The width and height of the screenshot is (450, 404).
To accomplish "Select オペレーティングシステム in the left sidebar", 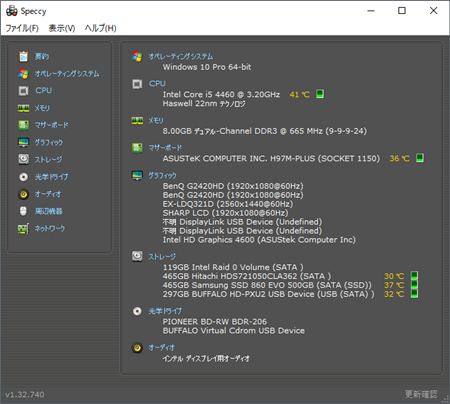I will coord(67,74).
